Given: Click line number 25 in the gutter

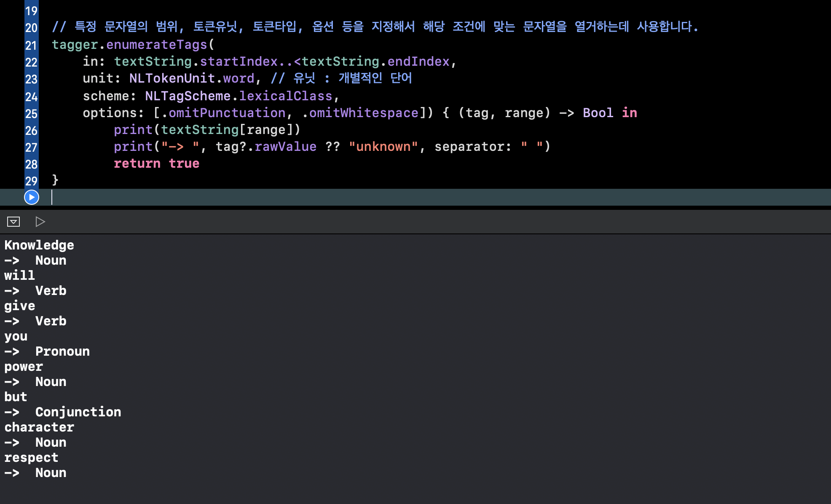Looking at the screenshot, I should [31, 114].
